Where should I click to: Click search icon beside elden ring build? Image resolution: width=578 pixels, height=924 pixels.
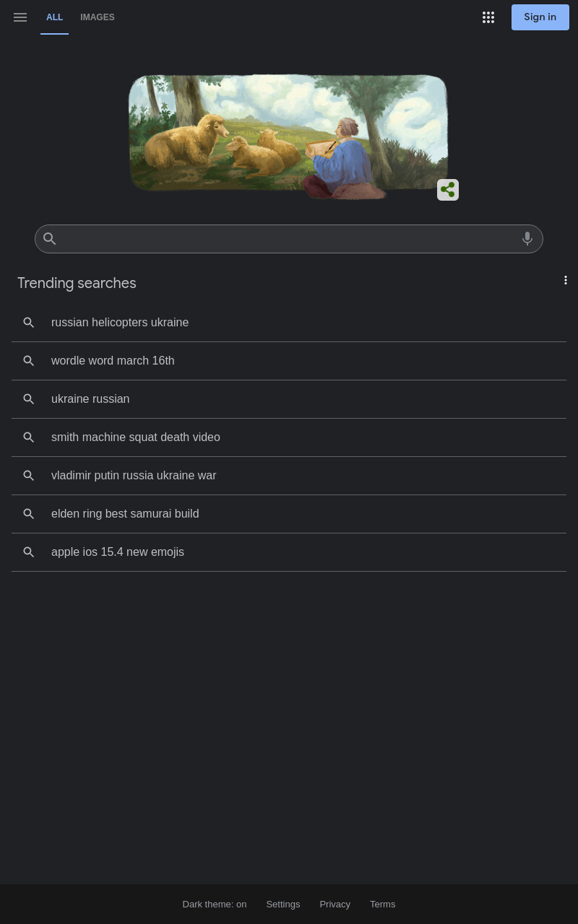point(29,514)
